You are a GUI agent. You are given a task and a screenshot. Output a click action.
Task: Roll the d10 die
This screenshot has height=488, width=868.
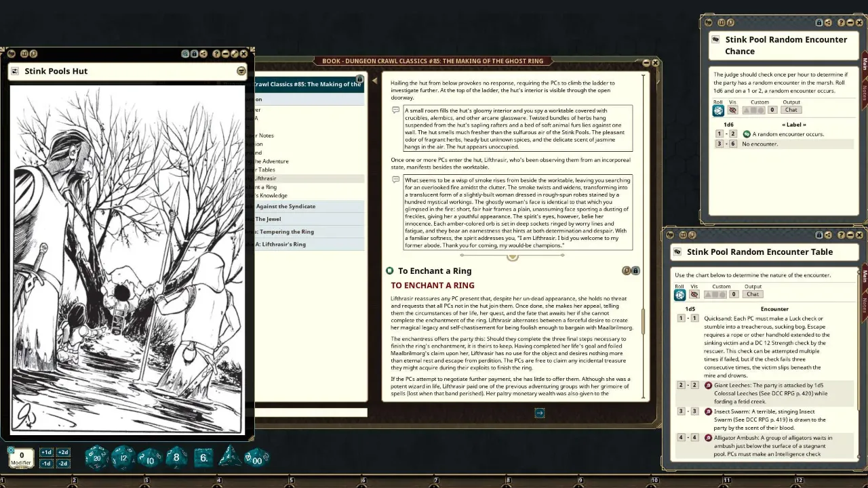[x=150, y=458]
